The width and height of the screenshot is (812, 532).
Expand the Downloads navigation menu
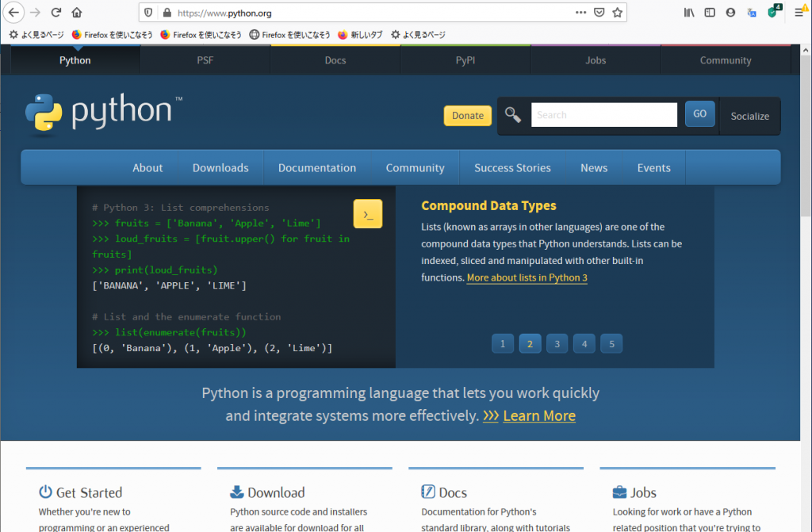tap(220, 168)
